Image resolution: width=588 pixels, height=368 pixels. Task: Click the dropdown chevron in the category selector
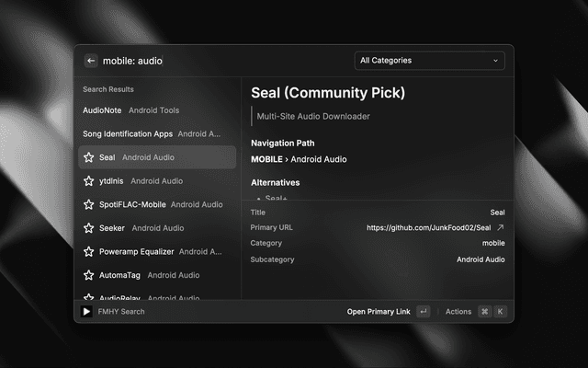click(496, 61)
